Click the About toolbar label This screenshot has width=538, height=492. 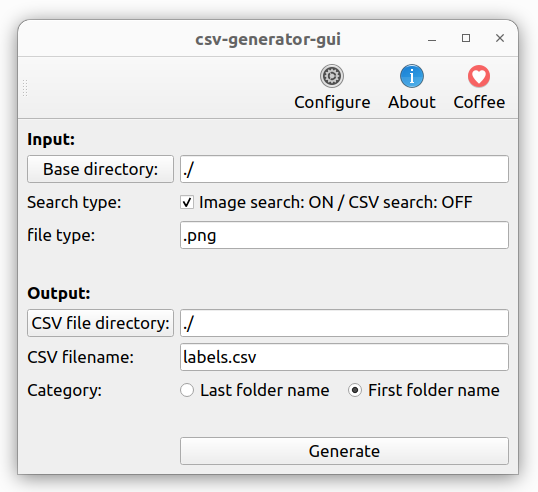coord(412,102)
